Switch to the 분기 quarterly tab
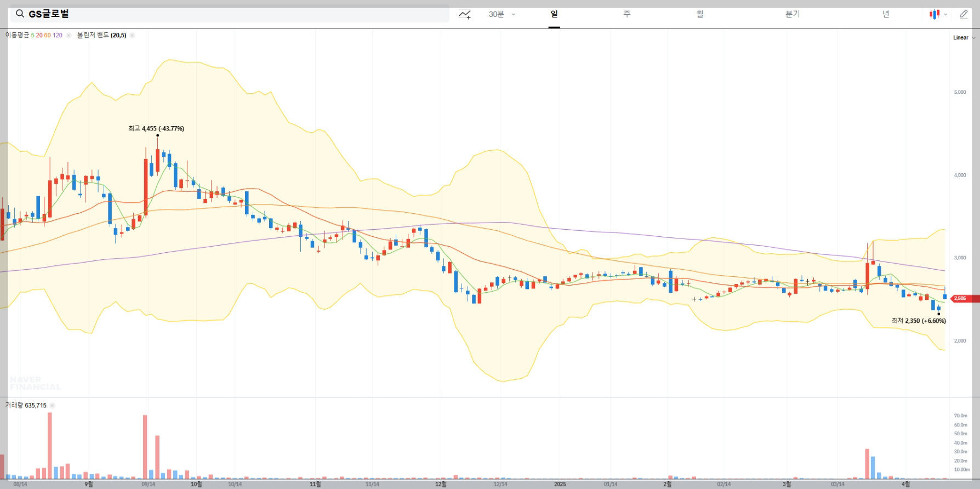Image resolution: width=980 pixels, height=489 pixels. pyautogui.click(x=793, y=14)
